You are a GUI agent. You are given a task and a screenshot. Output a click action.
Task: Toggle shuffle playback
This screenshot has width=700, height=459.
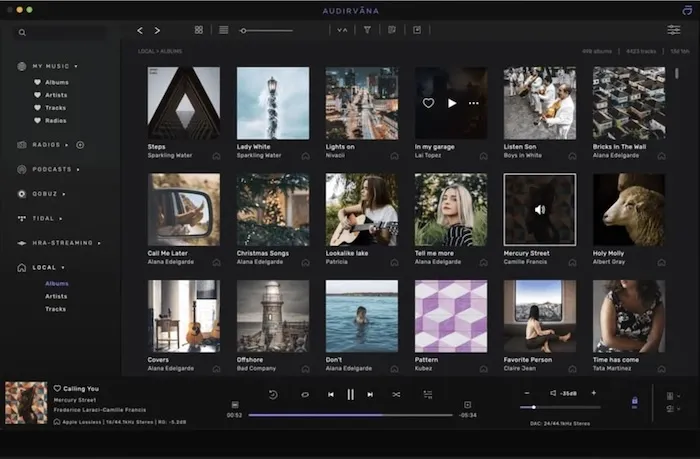(x=396, y=394)
